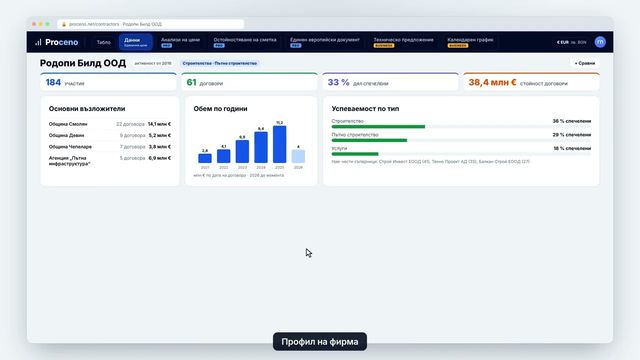The image size is (640, 360).
Task: Open Календарен график tab
Action: tap(470, 42)
